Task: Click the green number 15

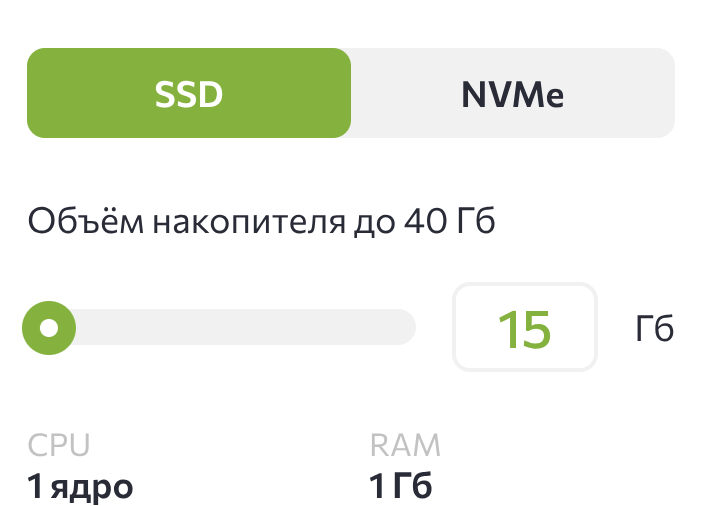Action: click(x=524, y=328)
